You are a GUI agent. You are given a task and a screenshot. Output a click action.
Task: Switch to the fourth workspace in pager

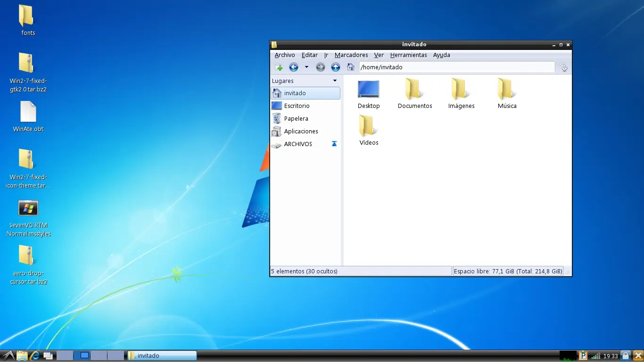pos(116,356)
